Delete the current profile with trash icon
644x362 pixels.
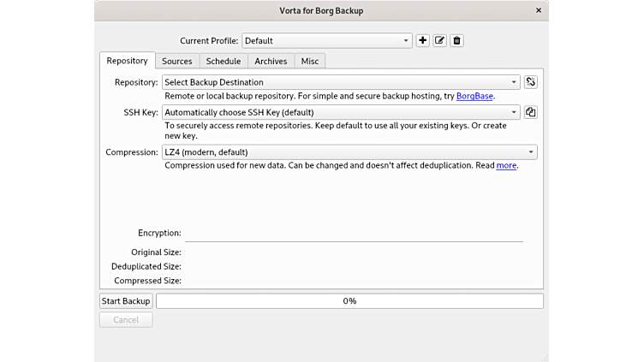coord(456,40)
